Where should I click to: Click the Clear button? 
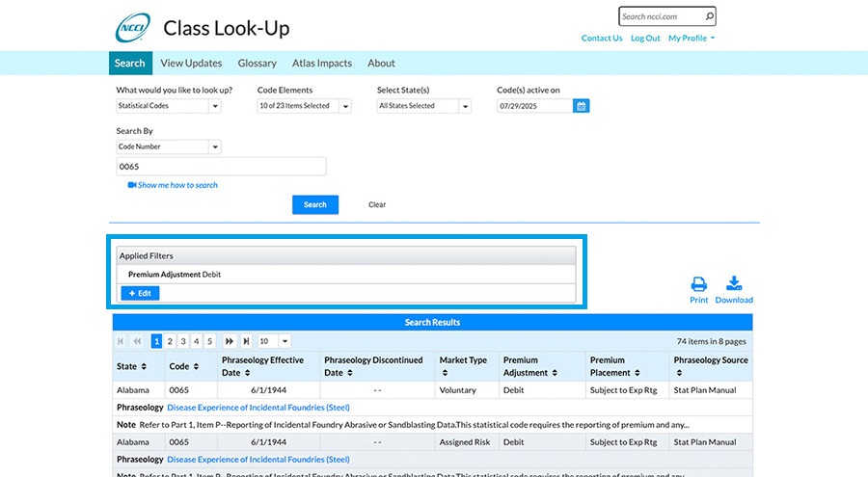[377, 204]
